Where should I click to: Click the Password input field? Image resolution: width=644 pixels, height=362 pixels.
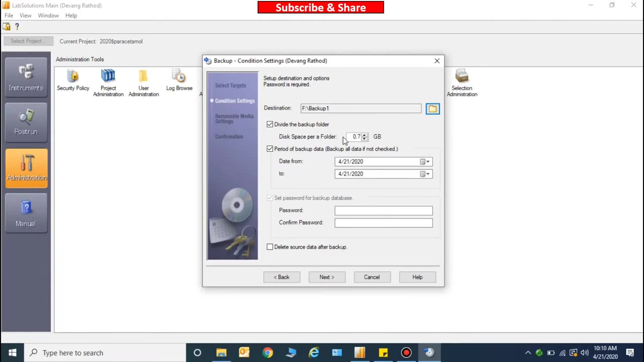383,211
